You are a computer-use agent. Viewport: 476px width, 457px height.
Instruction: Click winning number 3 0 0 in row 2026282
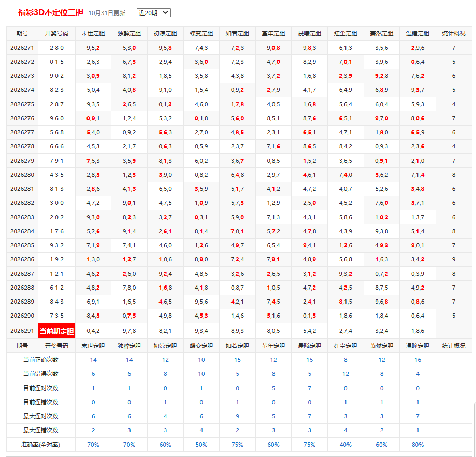point(57,203)
